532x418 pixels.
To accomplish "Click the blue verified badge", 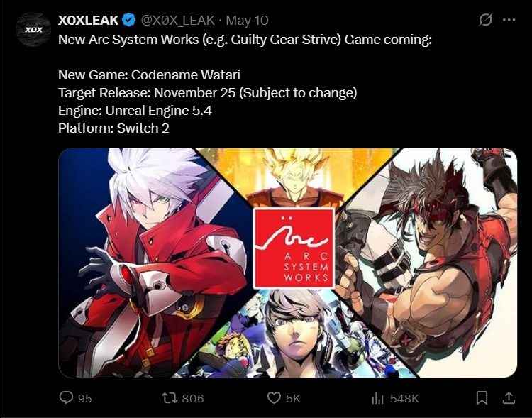I will [x=129, y=20].
